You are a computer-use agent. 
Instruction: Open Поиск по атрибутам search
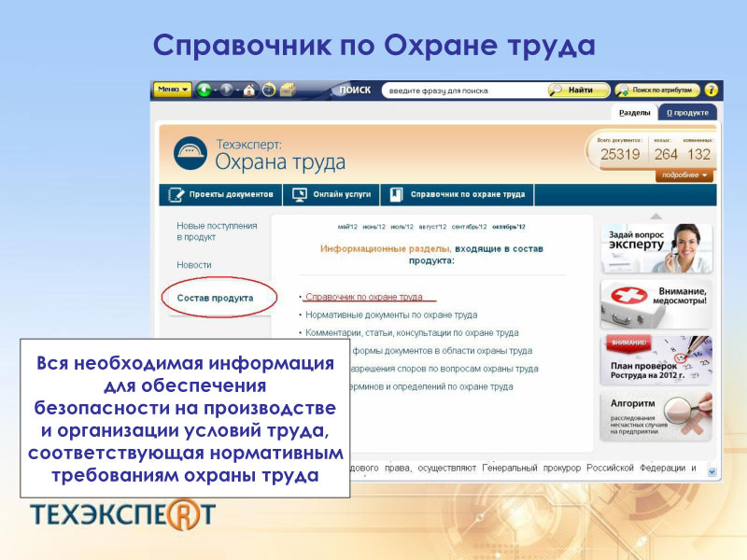657,90
